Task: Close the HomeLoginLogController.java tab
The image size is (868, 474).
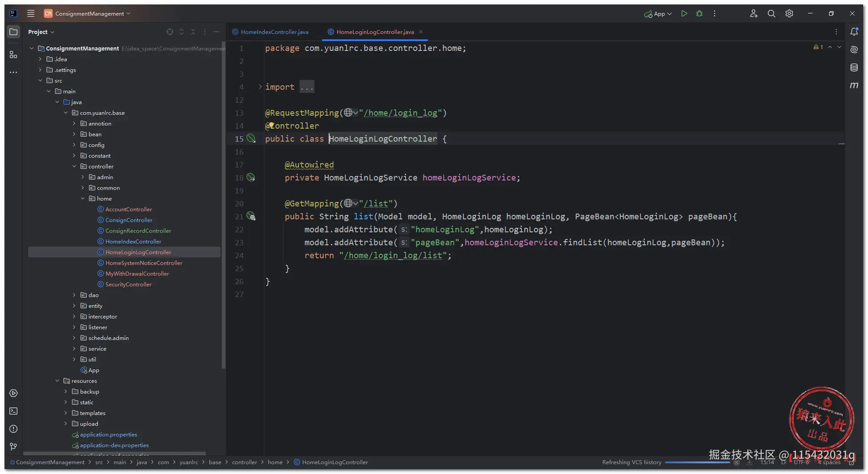Action: point(421,32)
